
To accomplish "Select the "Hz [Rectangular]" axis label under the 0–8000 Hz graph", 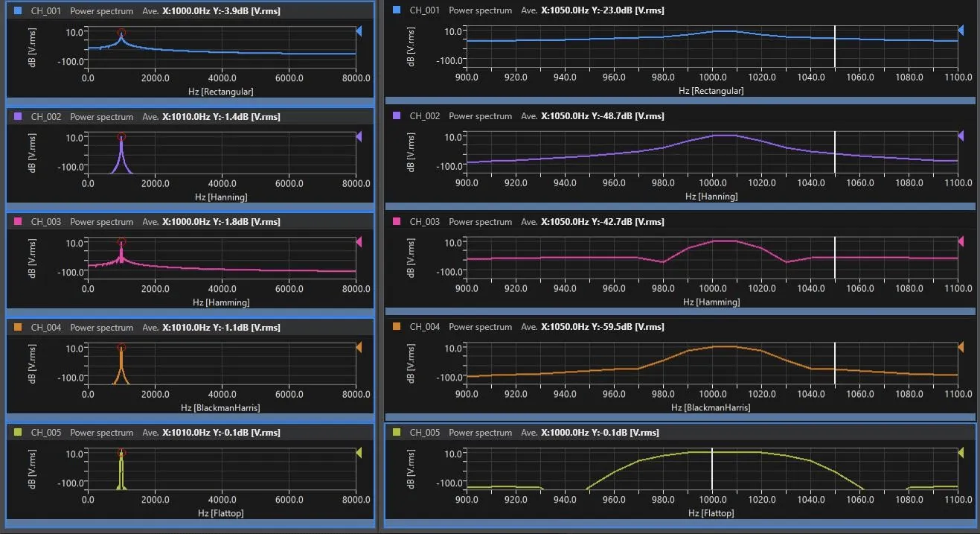I will 221,92.
